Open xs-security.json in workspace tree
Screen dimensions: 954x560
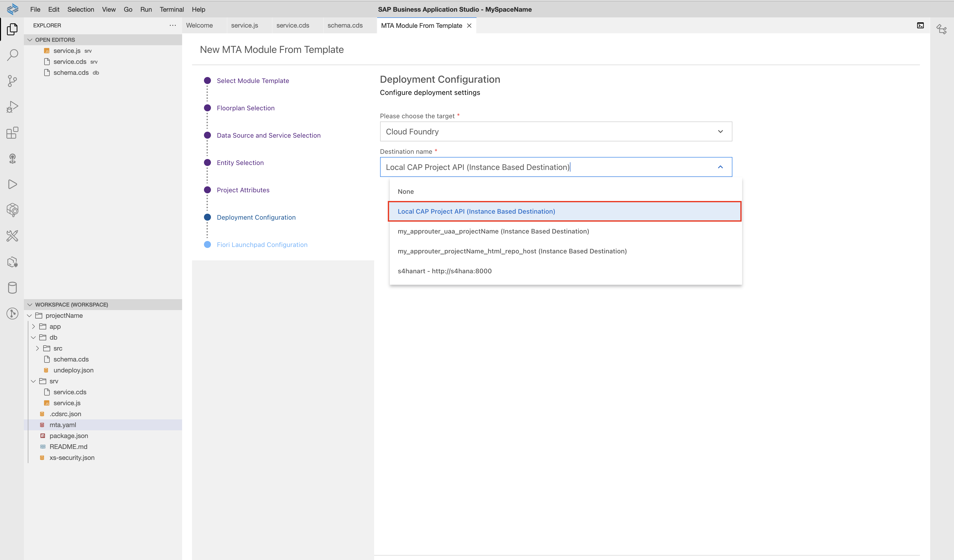[x=103, y=457]
